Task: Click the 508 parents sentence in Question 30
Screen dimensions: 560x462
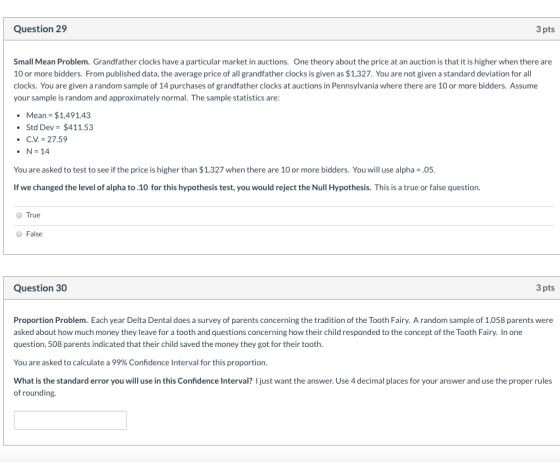Action: [168, 344]
